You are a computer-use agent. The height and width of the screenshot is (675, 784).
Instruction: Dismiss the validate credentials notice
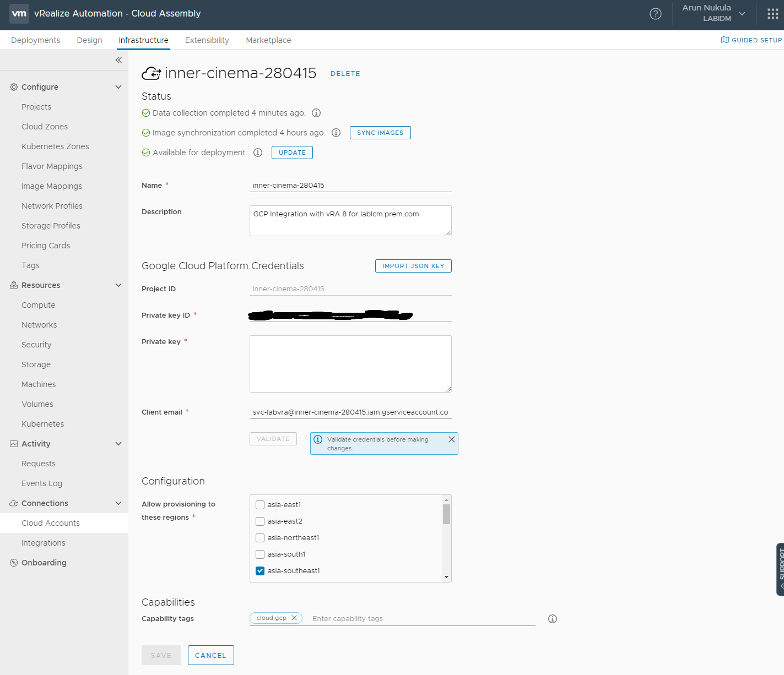tap(452, 439)
